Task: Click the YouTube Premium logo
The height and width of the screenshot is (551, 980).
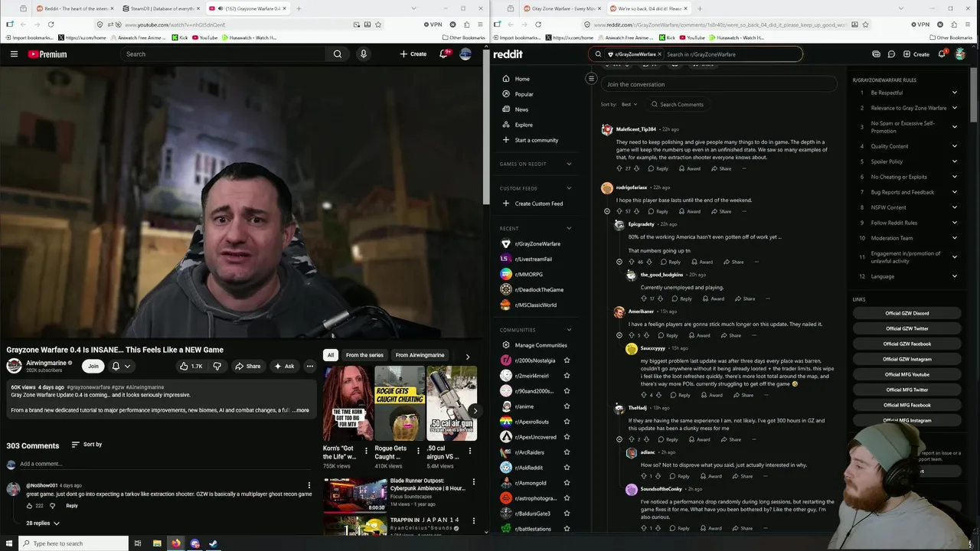Action: [47, 54]
